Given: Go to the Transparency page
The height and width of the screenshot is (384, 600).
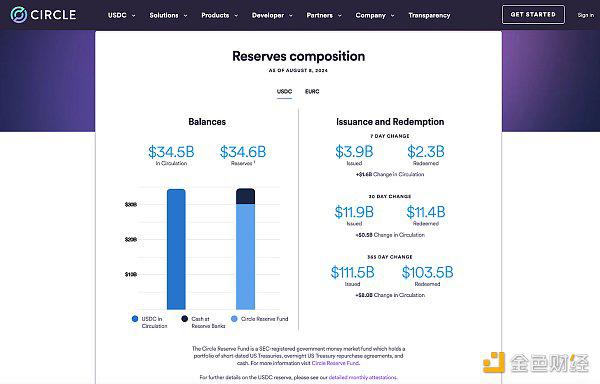Looking at the screenshot, I should coord(429,15).
